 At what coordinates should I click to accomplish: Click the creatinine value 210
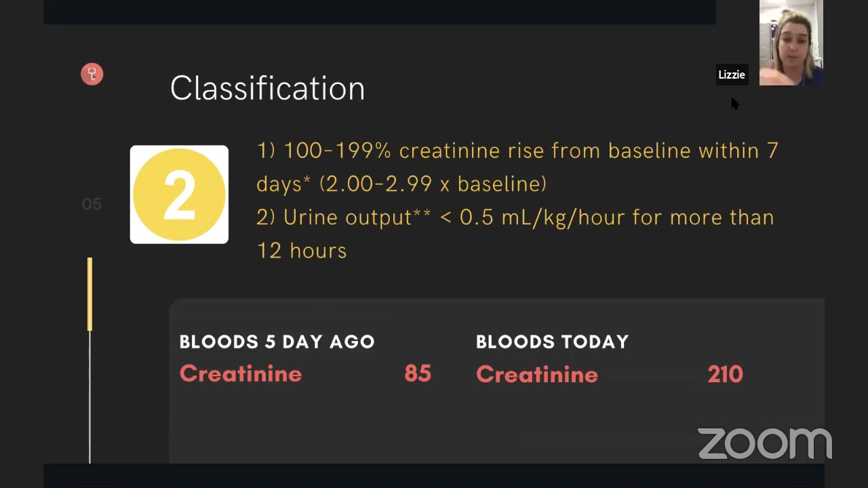pyautogui.click(x=725, y=374)
